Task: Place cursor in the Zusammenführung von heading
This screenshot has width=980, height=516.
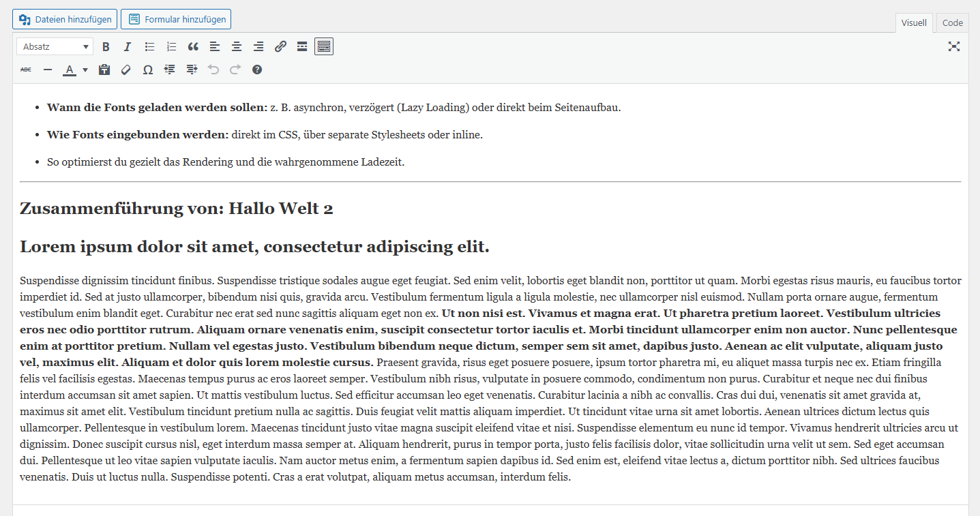Action: tap(176, 209)
